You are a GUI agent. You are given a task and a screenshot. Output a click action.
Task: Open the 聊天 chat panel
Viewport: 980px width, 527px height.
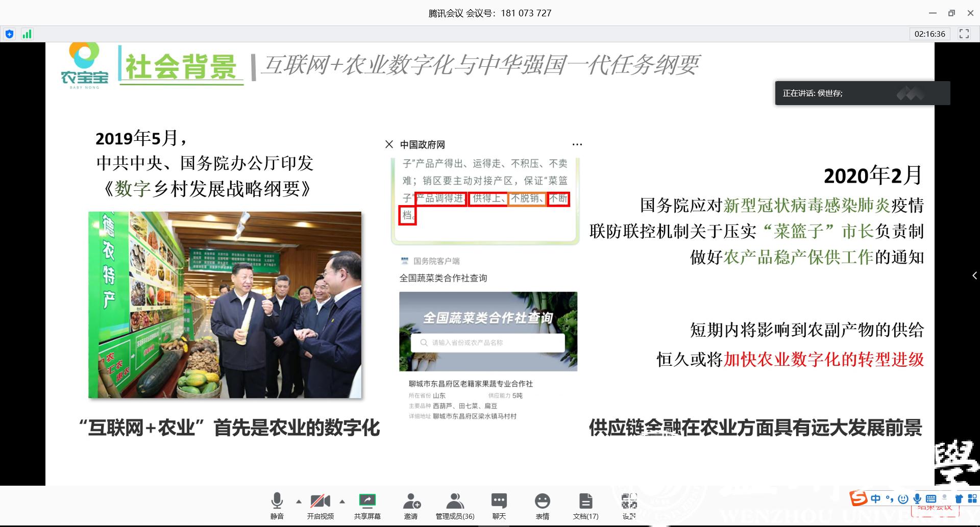click(x=499, y=505)
